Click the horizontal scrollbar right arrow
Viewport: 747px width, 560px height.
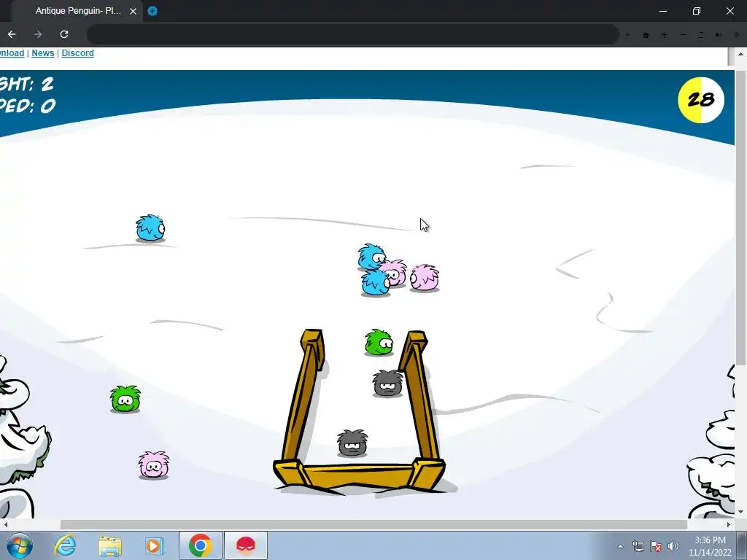pyautogui.click(x=729, y=524)
